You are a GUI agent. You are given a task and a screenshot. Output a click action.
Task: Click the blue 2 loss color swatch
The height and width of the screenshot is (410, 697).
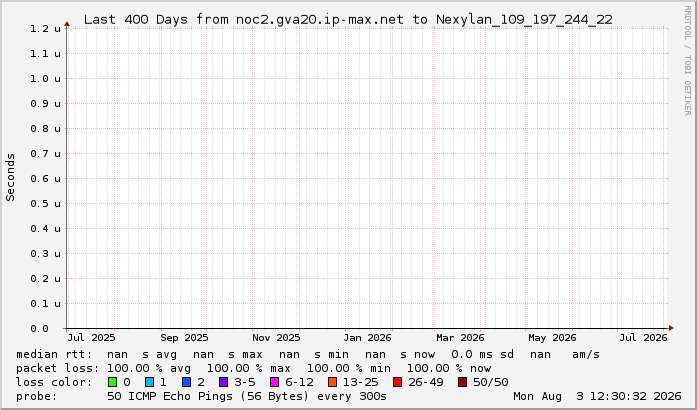(x=187, y=382)
